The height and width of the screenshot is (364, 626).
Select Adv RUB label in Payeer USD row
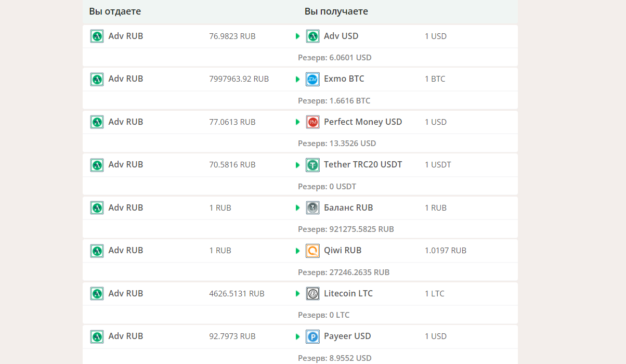(x=126, y=336)
